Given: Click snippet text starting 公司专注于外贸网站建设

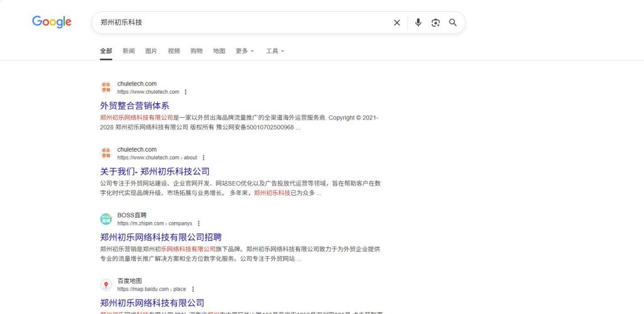Looking at the screenshot, I should click(240, 188).
